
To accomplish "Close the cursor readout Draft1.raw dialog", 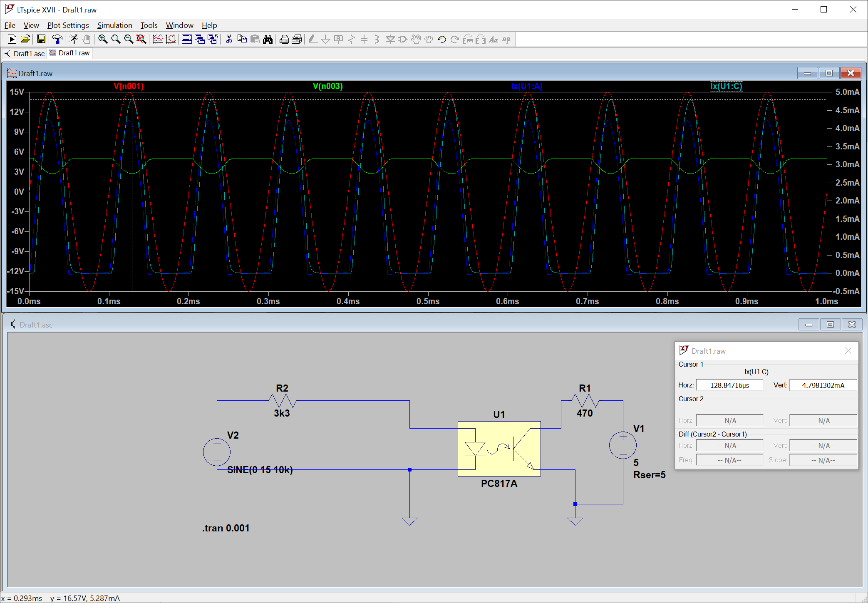I will point(848,351).
